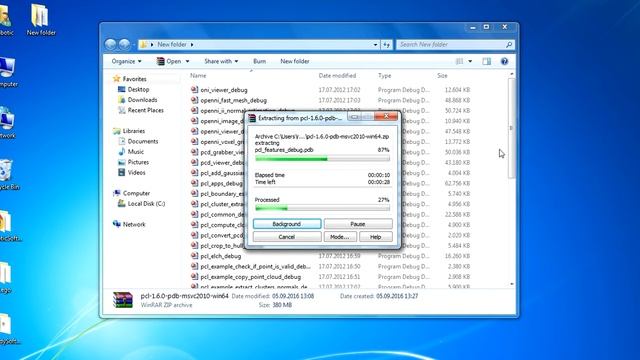Open the Share with menu

[x=221, y=61]
